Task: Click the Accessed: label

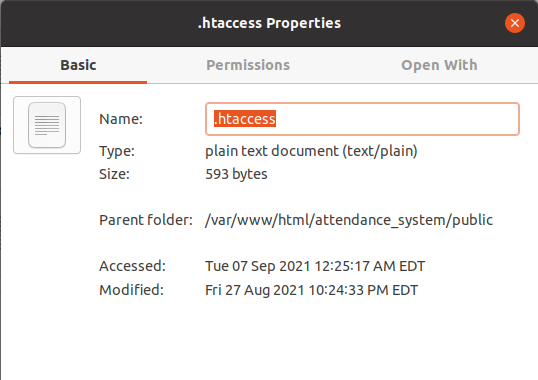Action: (x=132, y=266)
